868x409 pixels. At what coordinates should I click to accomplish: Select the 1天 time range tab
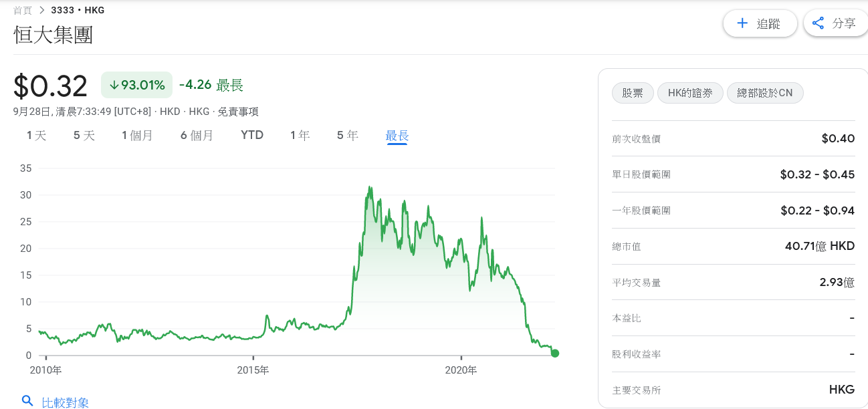pos(36,136)
